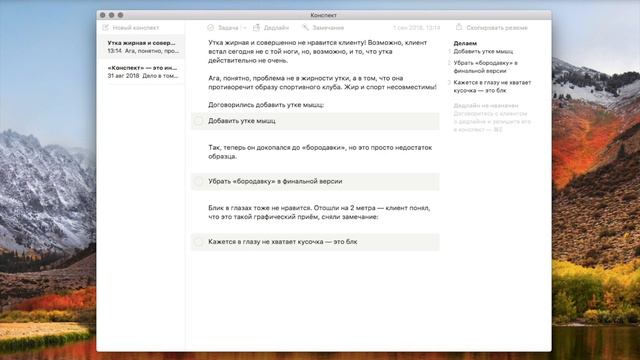Viewport: 640px width, 360px height.
Task: Click the window title 'Конспект'
Action: (323, 15)
